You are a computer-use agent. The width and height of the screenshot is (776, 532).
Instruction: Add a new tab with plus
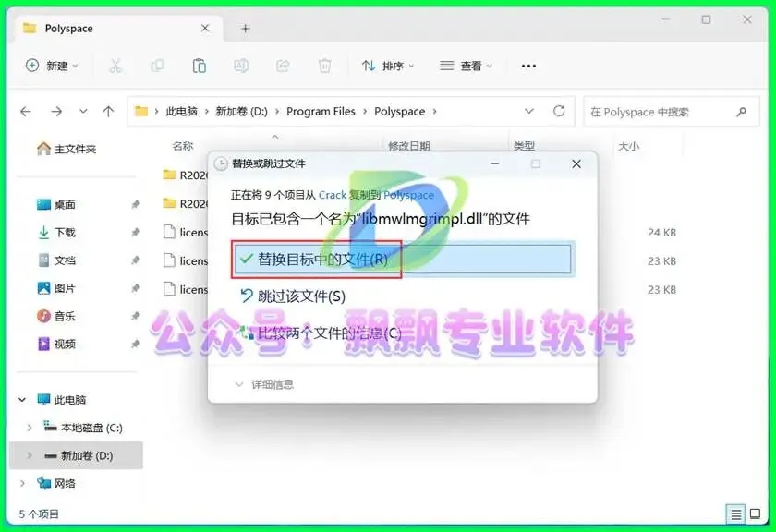(x=245, y=29)
